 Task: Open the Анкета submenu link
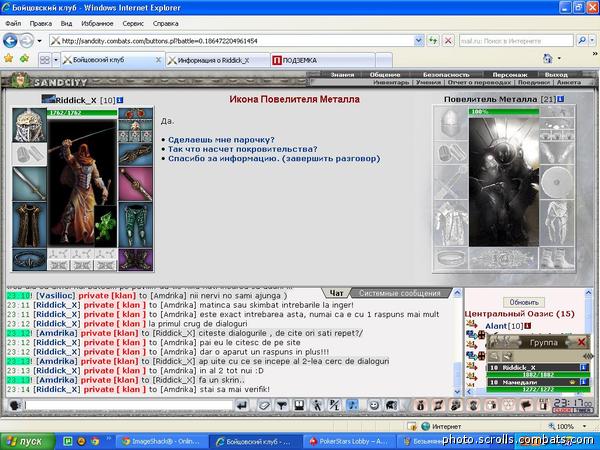click(569, 82)
